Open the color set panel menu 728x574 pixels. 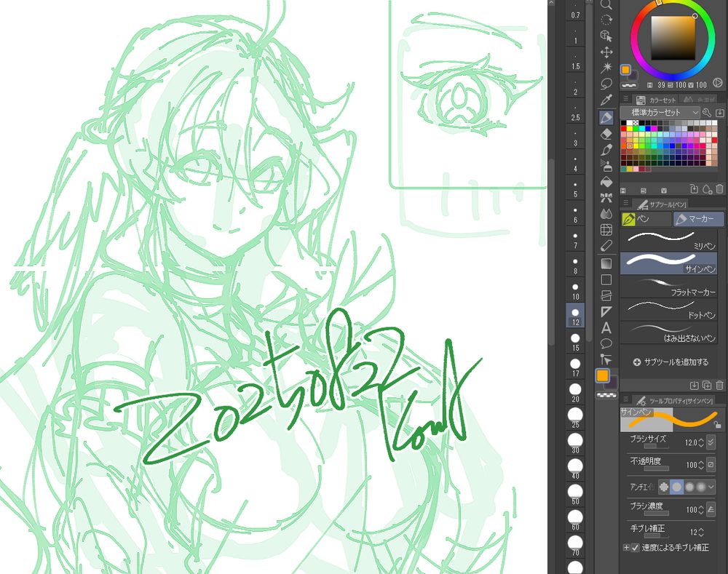[x=625, y=99]
